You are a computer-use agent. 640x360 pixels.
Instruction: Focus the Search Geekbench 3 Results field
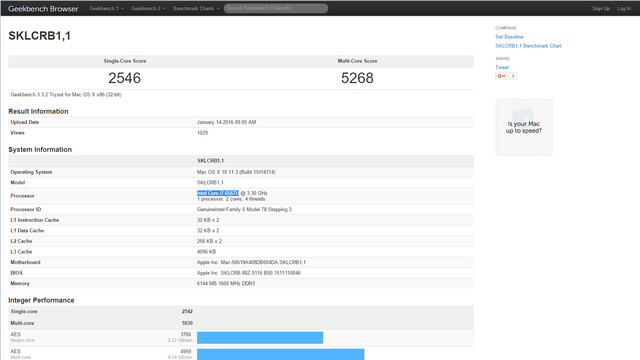click(276, 8)
